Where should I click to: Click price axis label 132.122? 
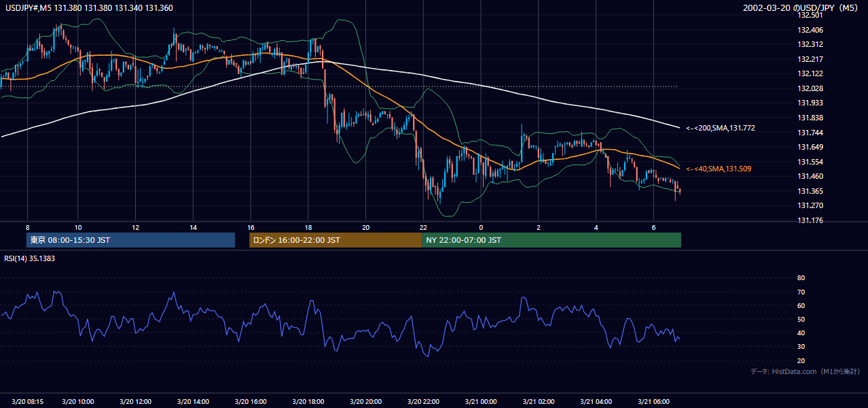[810, 73]
